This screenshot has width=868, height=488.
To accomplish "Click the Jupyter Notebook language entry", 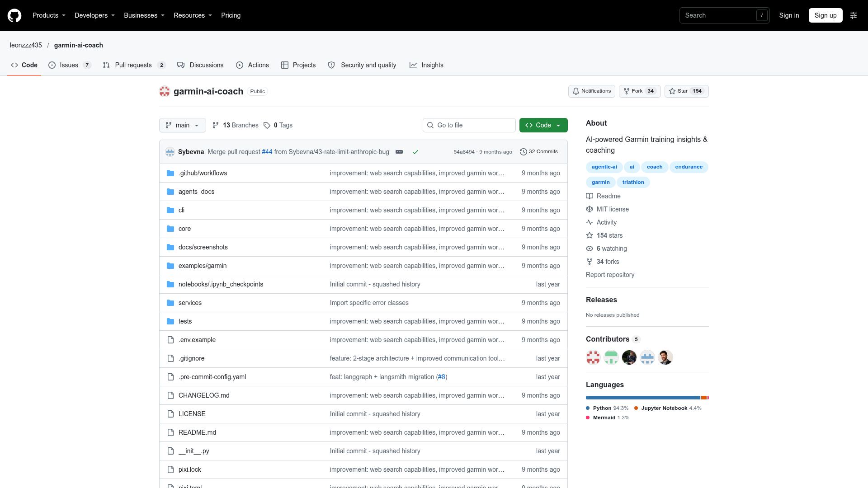I will click(668, 408).
